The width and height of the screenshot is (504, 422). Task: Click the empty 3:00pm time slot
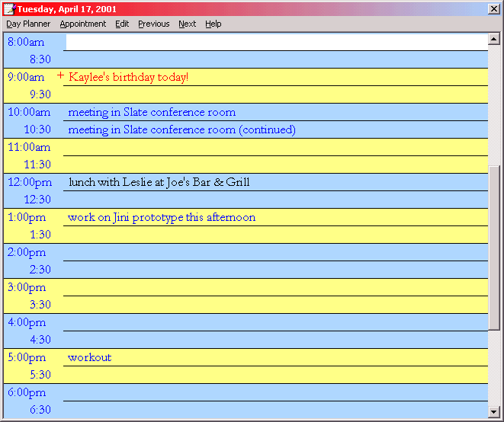pos(275,287)
